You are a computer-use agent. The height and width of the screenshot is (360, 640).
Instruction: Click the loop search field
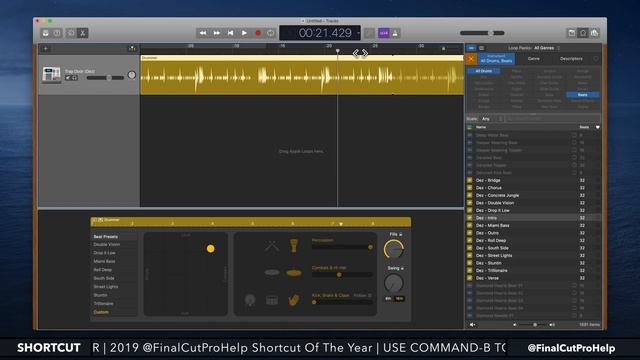tap(552, 119)
